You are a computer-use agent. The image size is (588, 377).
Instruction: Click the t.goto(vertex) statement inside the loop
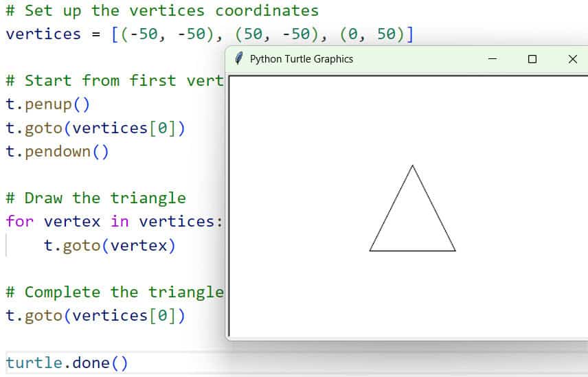point(109,245)
